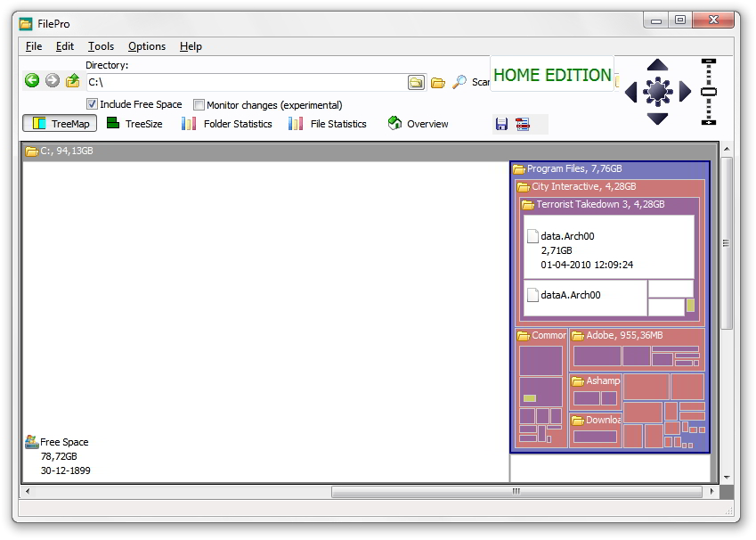Click the Free Space block
The image size is (756, 540).
265,322
